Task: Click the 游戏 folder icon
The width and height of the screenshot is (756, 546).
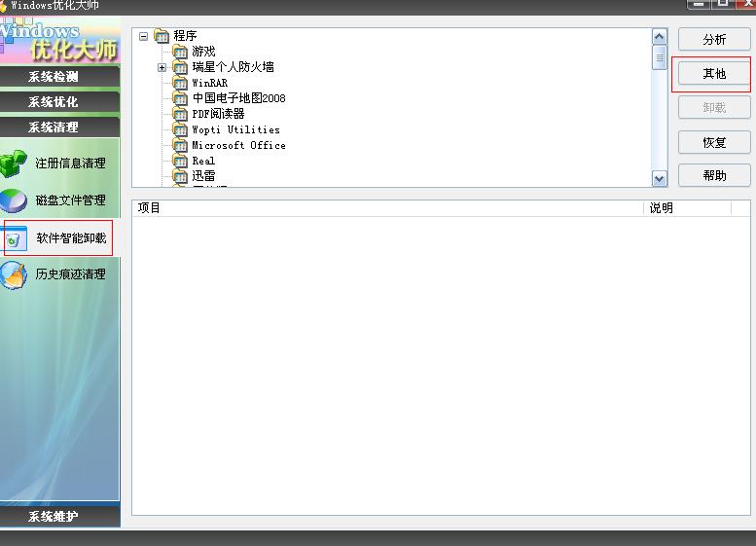Action: 180,52
